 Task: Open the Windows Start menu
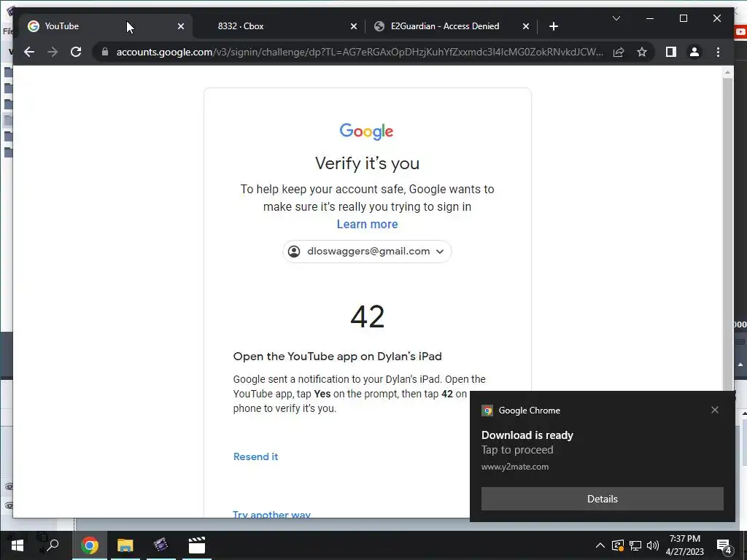tap(18, 545)
